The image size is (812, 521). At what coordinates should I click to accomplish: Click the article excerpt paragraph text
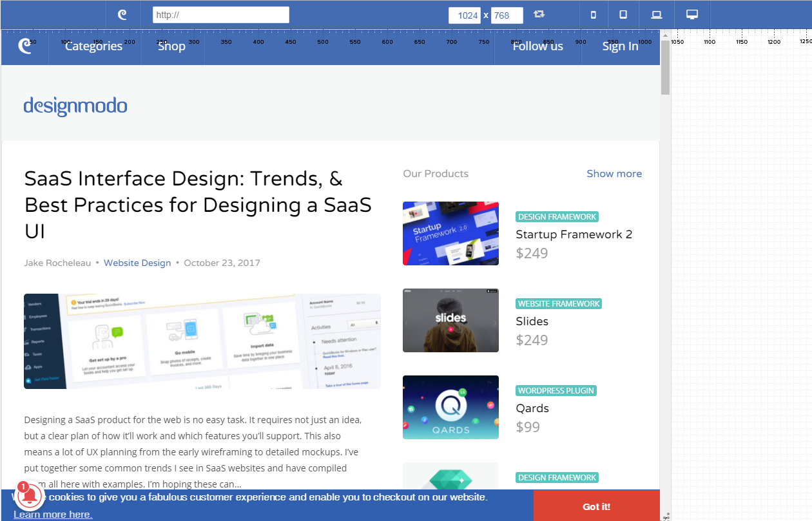[192, 452]
